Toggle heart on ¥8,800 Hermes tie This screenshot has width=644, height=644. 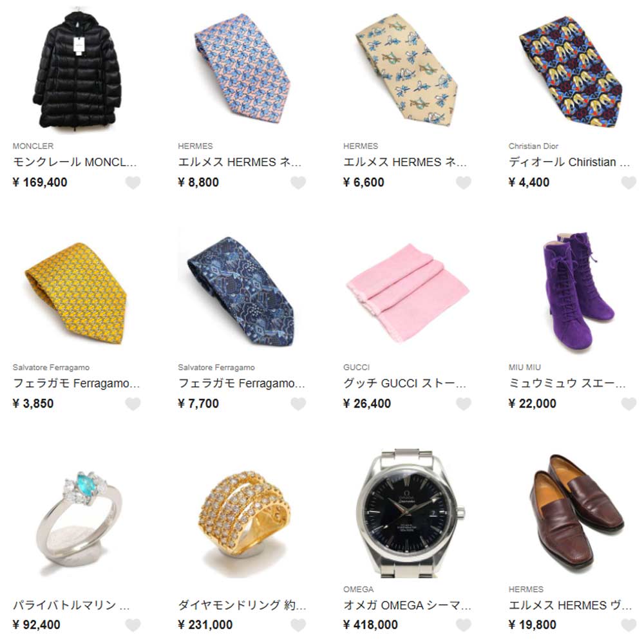coord(298,182)
